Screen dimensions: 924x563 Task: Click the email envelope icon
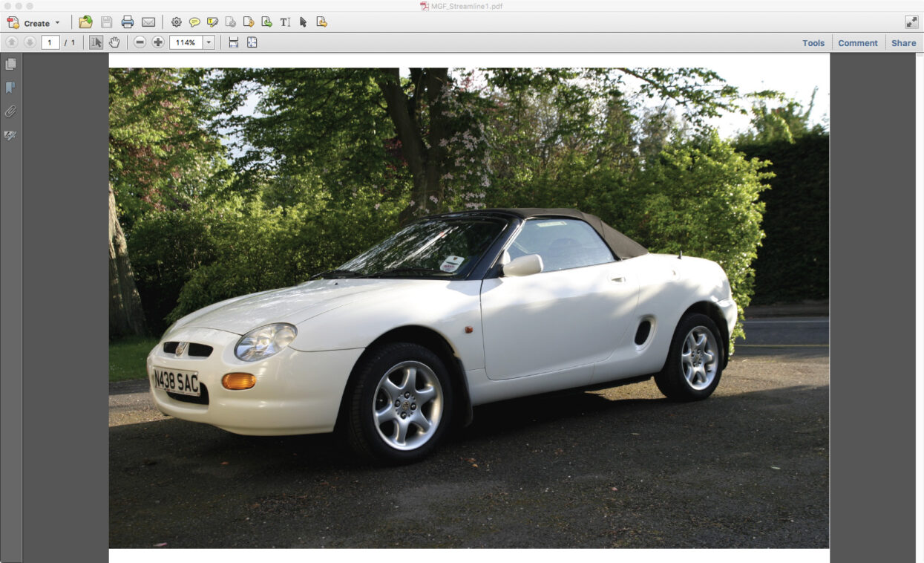coord(148,22)
